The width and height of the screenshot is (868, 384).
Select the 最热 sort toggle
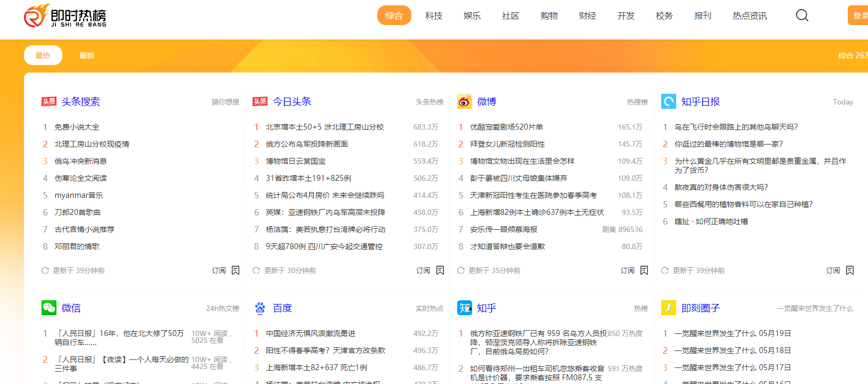click(x=43, y=55)
